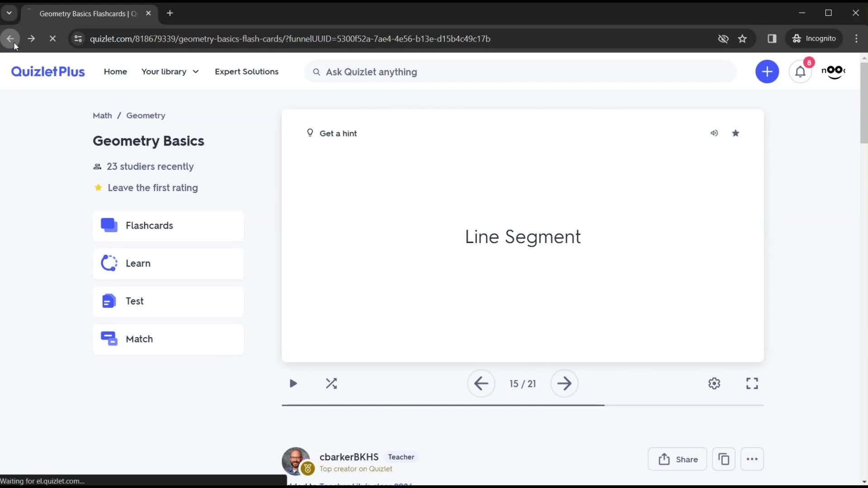Image resolution: width=868 pixels, height=488 pixels.
Task: Click the fullscreen expand icon
Action: click(752, 383)
